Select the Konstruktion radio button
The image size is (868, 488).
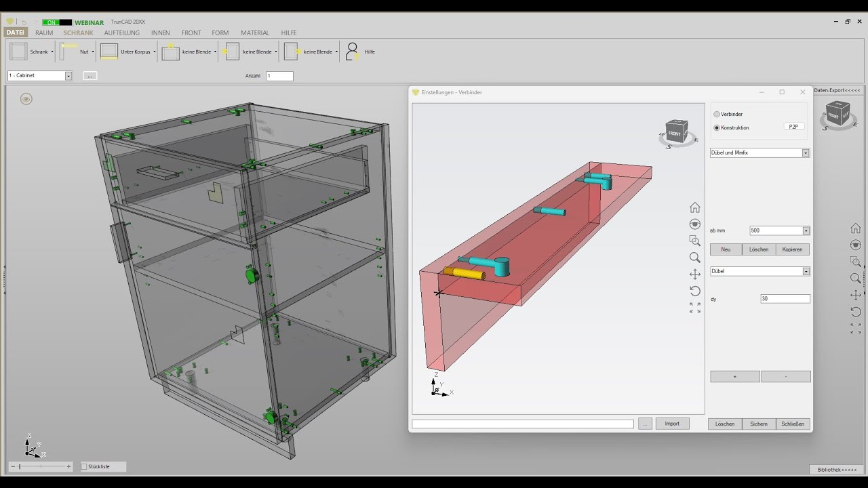717,127
